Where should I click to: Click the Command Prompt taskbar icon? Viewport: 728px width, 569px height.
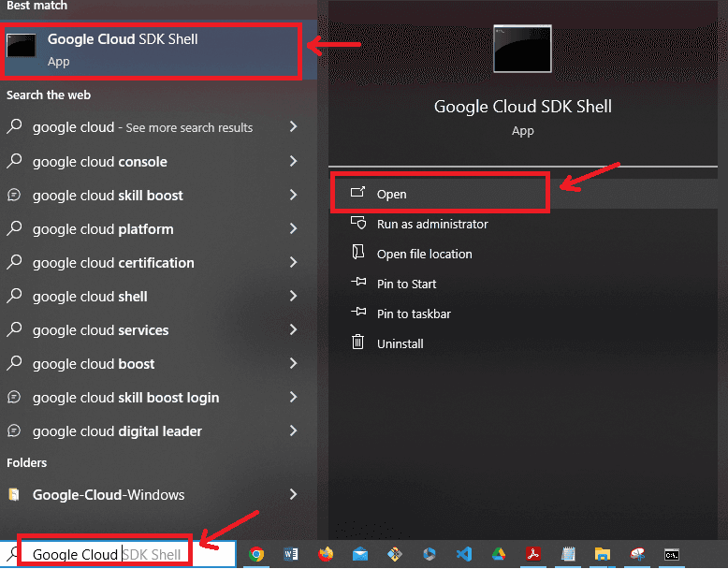pyautogui.click(x=672, y=555)
